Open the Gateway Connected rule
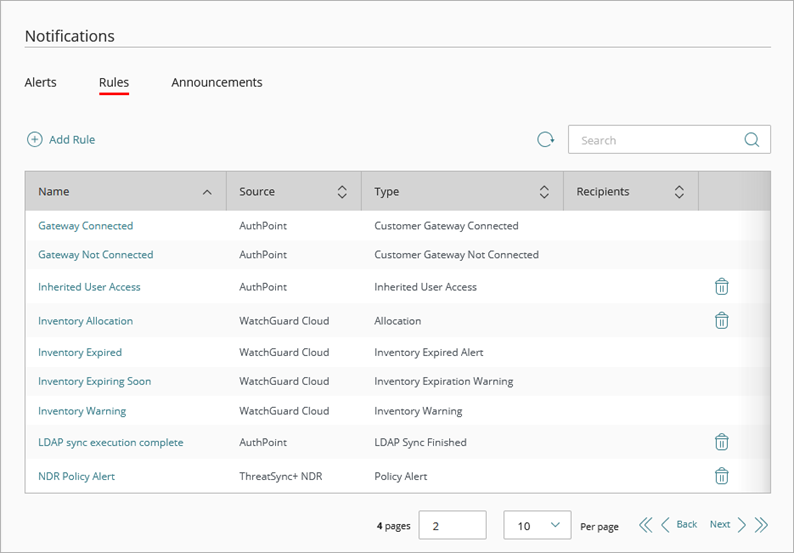 [x=85, y=226]
